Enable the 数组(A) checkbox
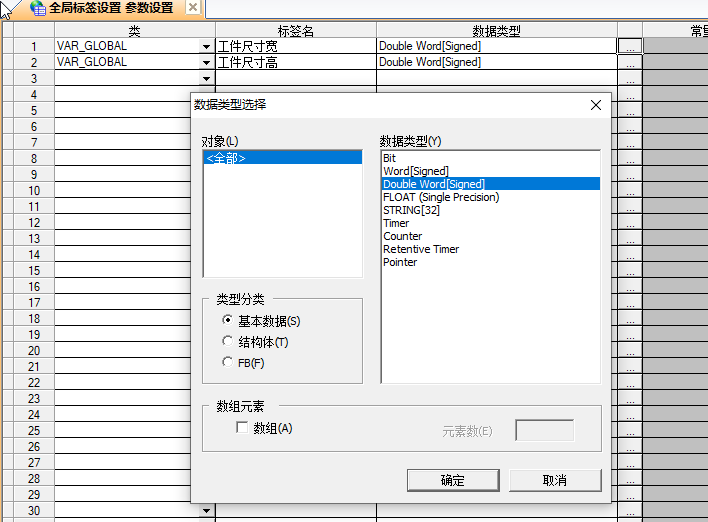The height and width of the screenshot is (522, 708). 242,428
